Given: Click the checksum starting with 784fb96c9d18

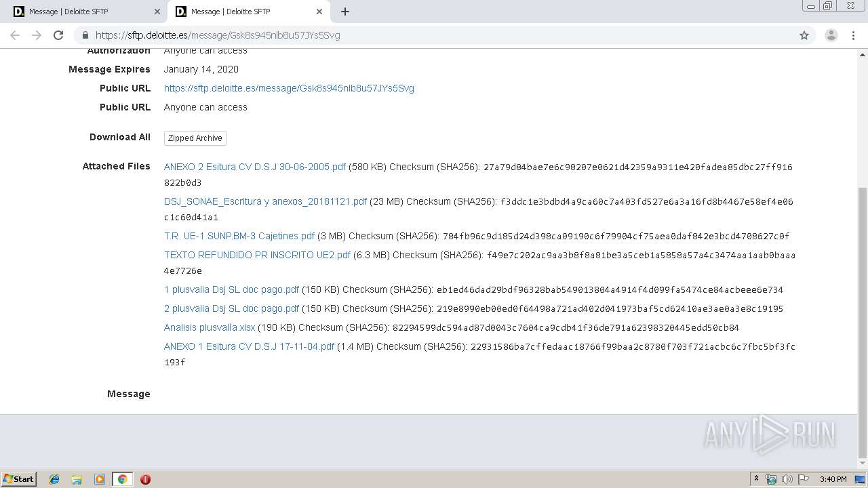Looking at the screenshot, I should point(616,237).
